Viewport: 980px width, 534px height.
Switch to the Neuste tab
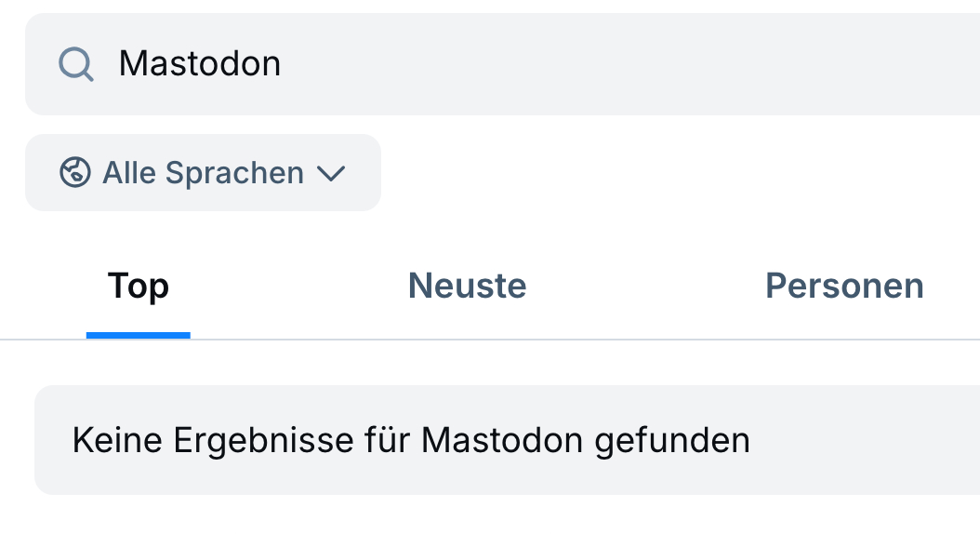click(467, 286)
